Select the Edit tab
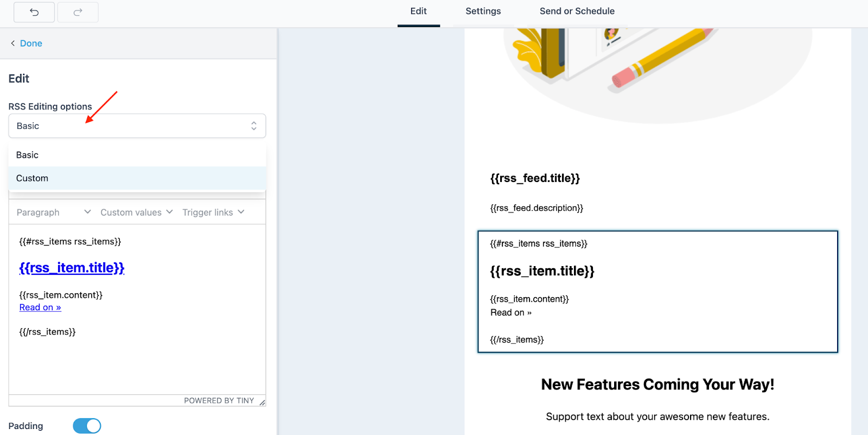The image size is (868, 435). click(418, 11)
